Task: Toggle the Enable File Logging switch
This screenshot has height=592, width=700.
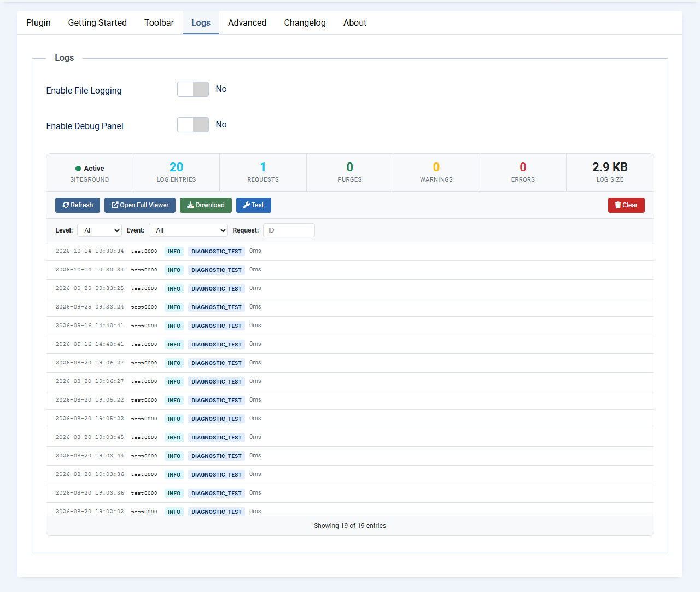Action: [193, 89]
